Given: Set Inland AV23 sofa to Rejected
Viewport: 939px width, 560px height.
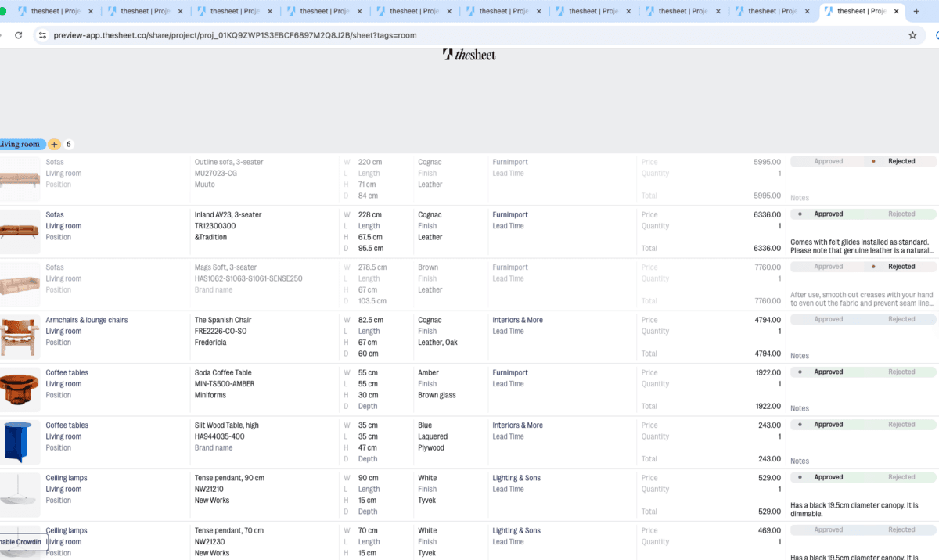Looking at the screenshot, I should (901, 214).
